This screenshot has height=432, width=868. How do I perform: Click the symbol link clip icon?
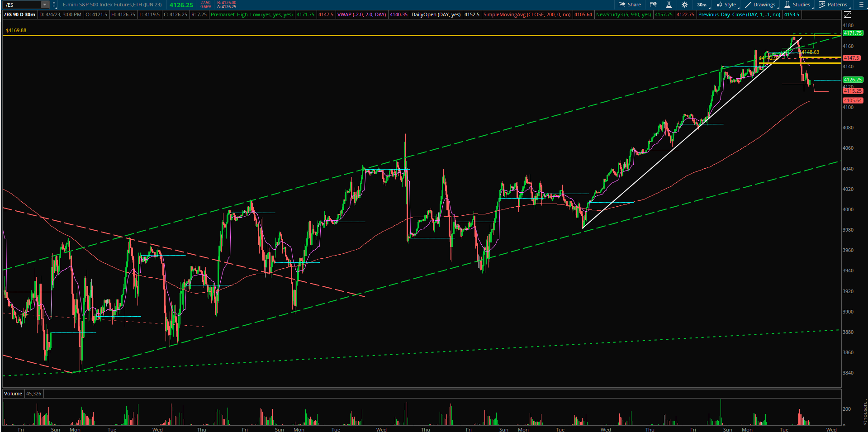pos(54,5)
